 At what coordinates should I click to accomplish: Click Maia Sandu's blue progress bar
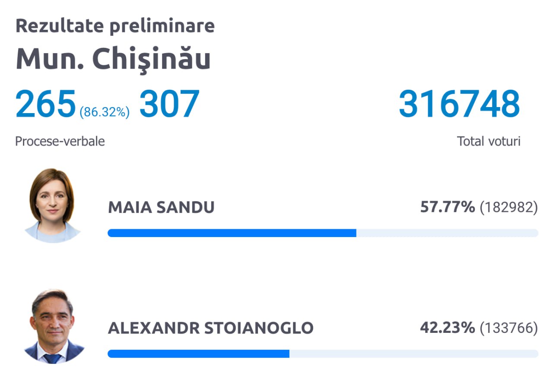232,233
